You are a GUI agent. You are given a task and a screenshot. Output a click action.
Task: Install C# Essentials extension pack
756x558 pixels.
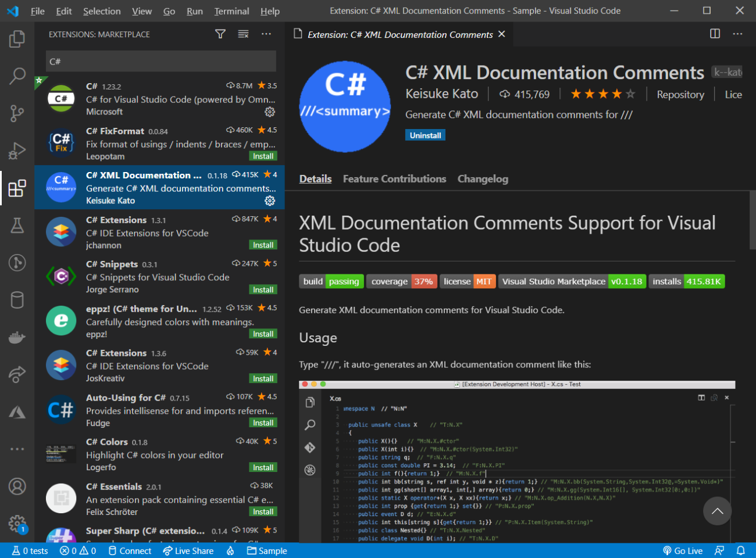coord(263,512)
